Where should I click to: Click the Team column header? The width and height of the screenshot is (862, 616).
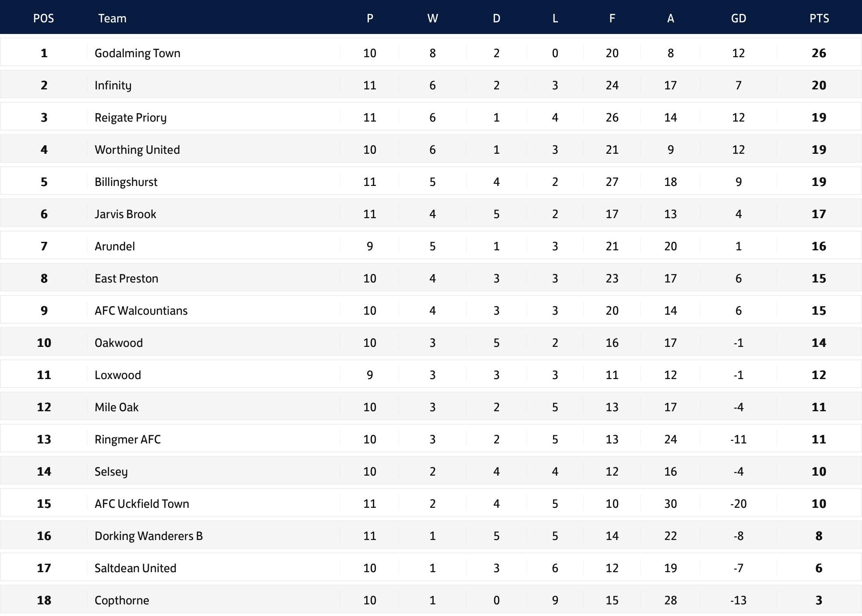[x=112, y=18]
